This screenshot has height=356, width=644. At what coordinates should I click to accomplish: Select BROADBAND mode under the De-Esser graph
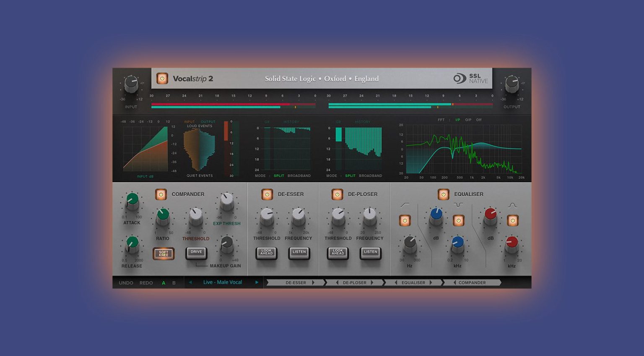(300, 176)
